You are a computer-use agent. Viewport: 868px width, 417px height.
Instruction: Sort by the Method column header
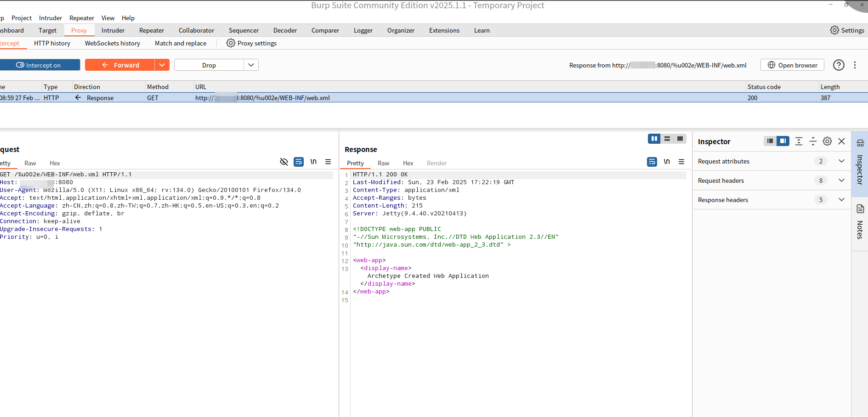[x=169, y=87]
